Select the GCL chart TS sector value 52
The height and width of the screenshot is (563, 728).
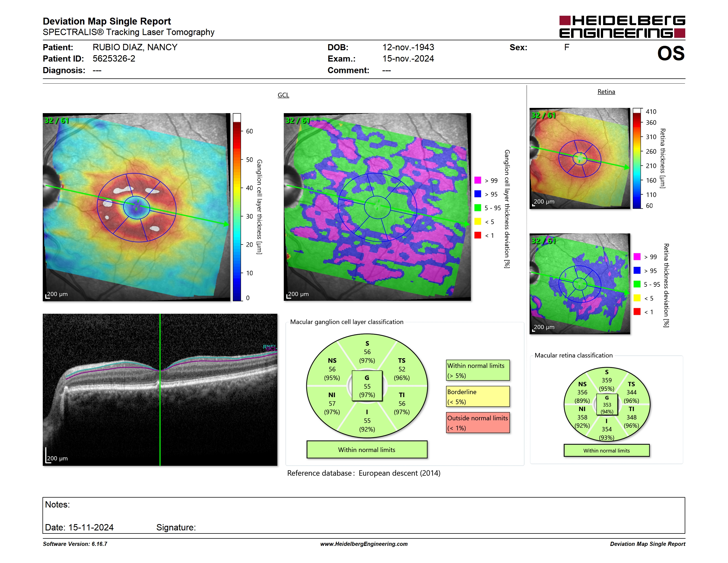[x=402, y=369]
